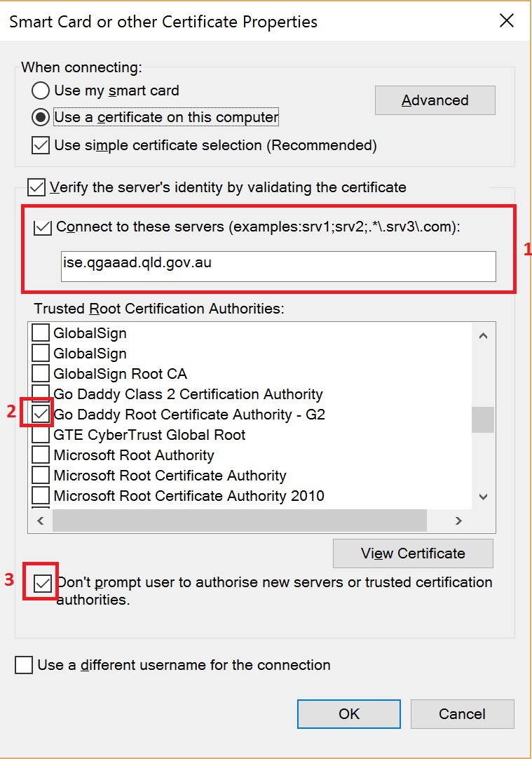
Task: Disable Don't prompt user to authorise new servers
Action: pyautogui.click(x=42, y=582)
